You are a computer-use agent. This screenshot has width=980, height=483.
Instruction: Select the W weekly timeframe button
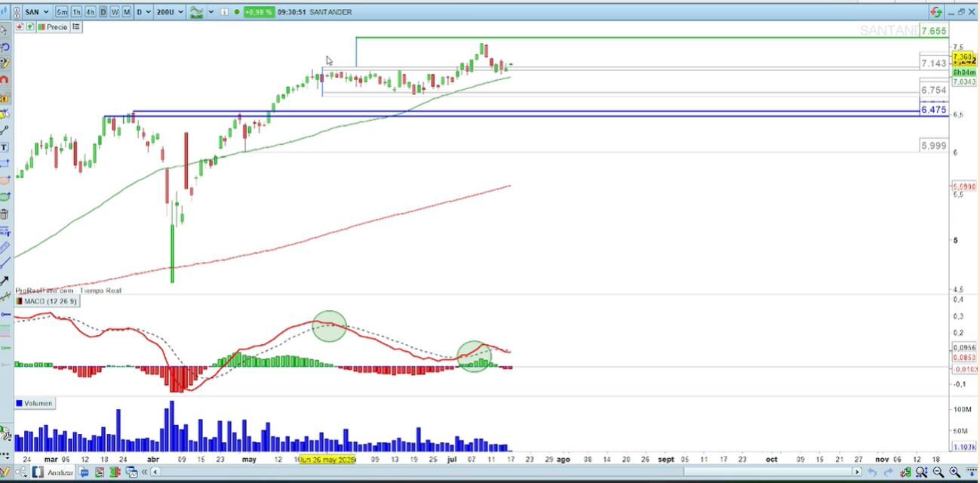[x=115, y=12]
